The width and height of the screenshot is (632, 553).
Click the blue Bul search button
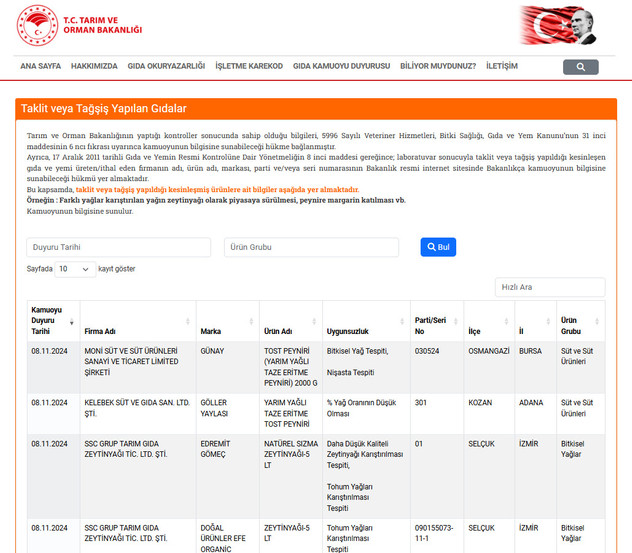[x=438, y=247]
